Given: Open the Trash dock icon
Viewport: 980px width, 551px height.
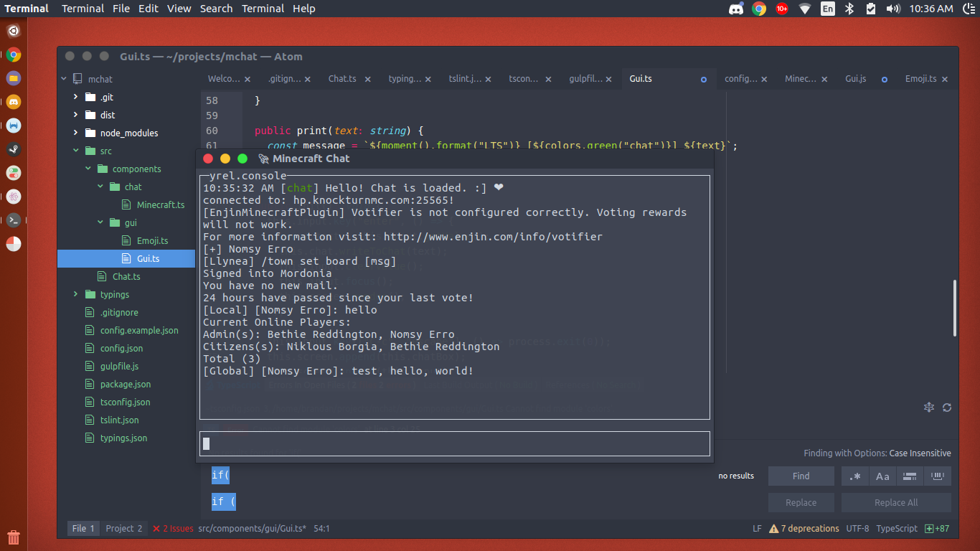Looking at the screenshot, I should coord(14,537).
